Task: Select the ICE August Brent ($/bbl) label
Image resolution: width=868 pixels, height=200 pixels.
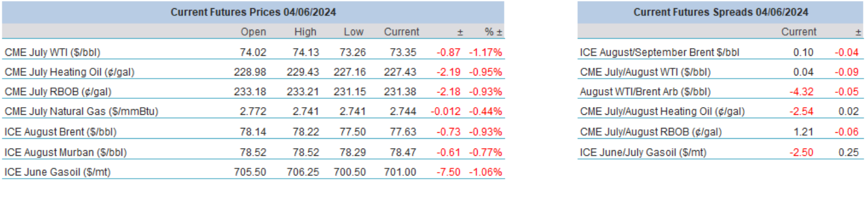Action: 61,132
